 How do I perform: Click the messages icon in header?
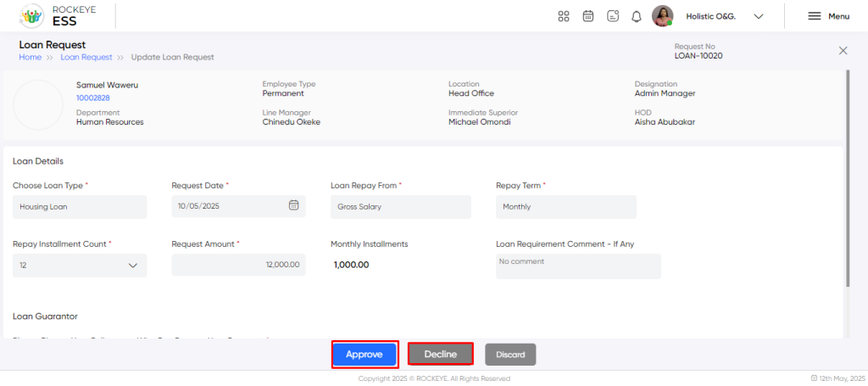[613, 16]
